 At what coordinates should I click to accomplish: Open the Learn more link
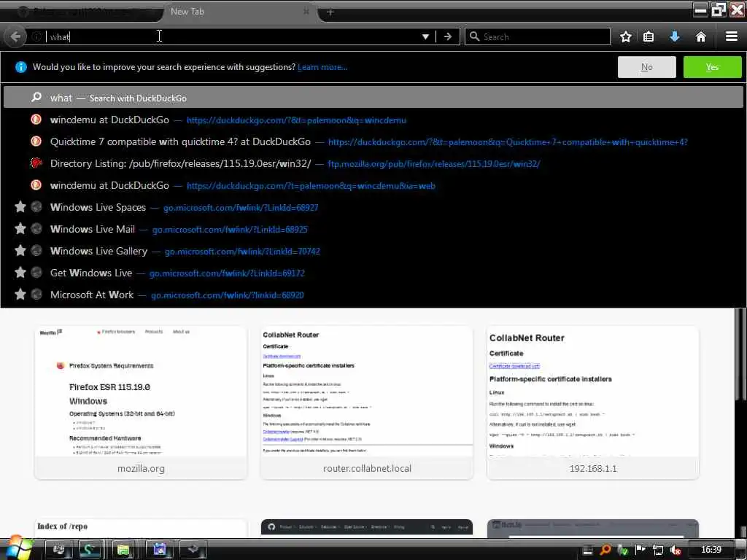click(322, 67)
